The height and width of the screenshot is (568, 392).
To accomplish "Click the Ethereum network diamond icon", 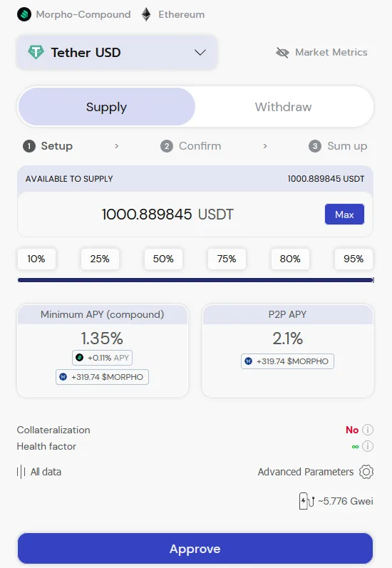I will 146,14.
